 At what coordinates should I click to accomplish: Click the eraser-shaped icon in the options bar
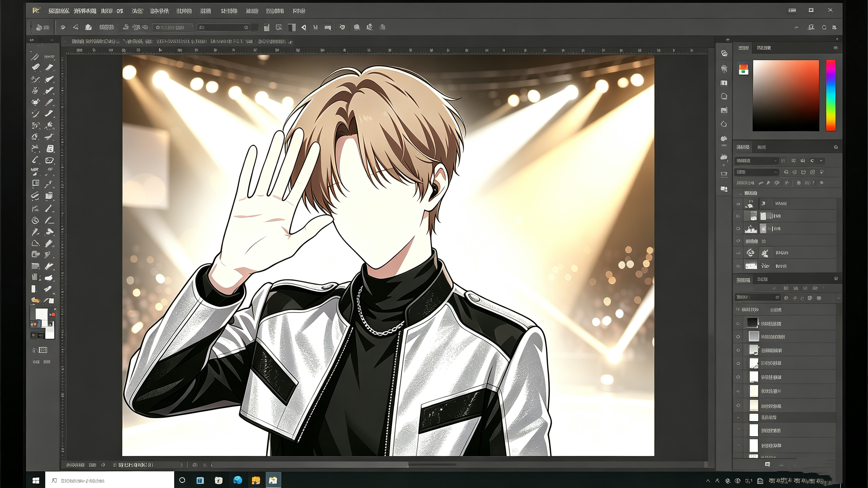(x=88, y=27)
